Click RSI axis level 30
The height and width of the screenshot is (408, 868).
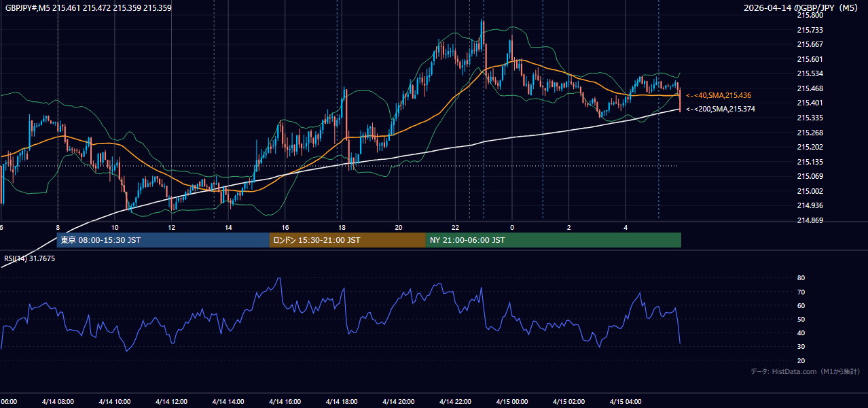pyautogui.click(x=801, y=347)
